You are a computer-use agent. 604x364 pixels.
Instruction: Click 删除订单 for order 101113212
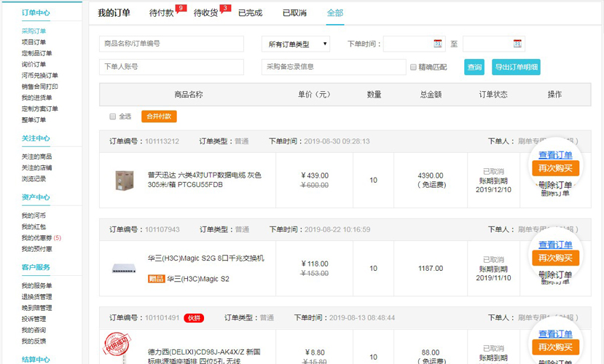tap(555, 185)
